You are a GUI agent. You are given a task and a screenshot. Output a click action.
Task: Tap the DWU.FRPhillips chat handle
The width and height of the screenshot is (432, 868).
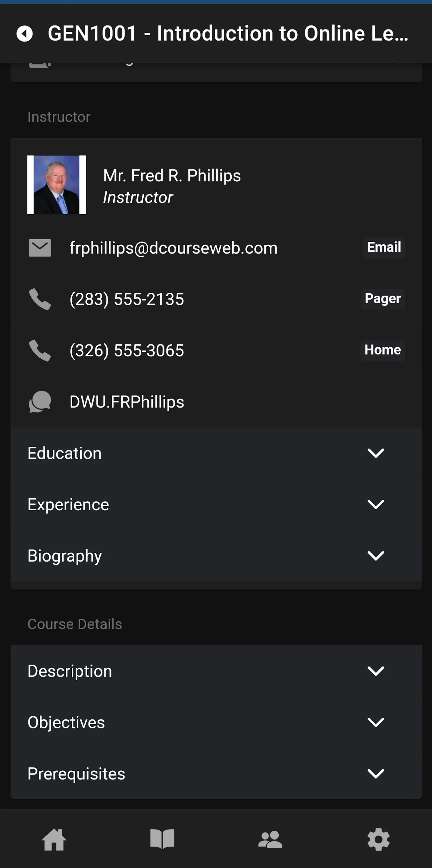pos(127,402)
